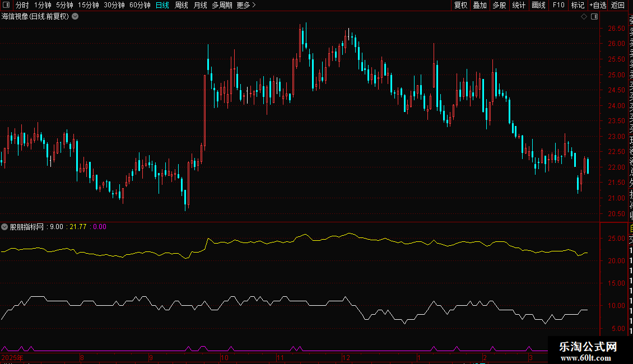The height and width of the screenshot is (364, 633).
Task: Click the 统计 statistics button
Action: click(x=519, y=5)
